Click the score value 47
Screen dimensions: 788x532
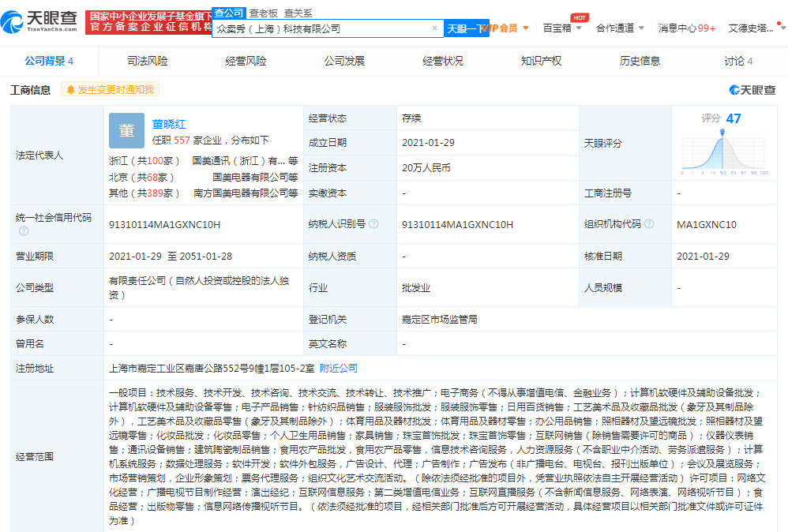(734, 118)
